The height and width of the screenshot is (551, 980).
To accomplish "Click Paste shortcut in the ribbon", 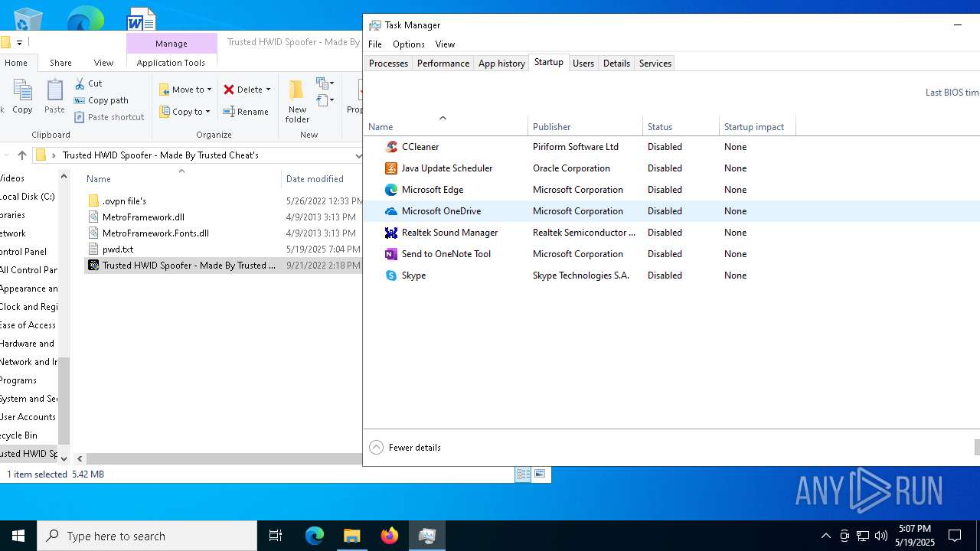I will 109,117.
